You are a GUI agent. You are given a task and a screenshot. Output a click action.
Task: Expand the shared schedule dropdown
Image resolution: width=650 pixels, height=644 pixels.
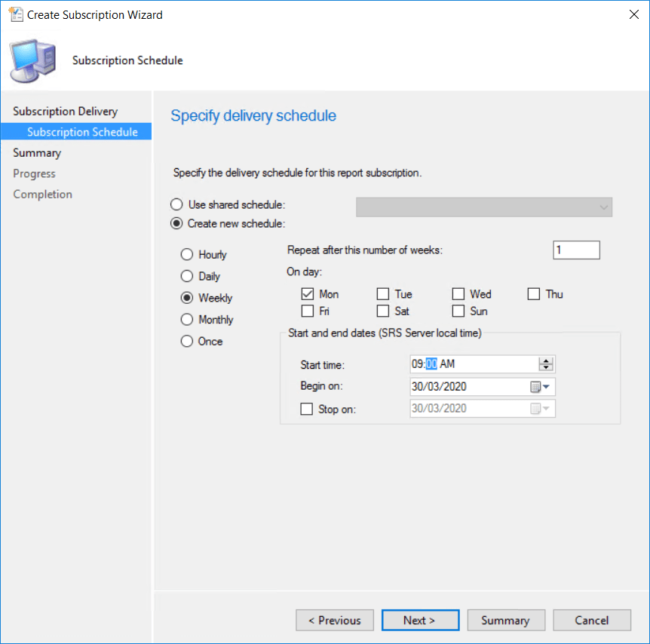[603, 207]
